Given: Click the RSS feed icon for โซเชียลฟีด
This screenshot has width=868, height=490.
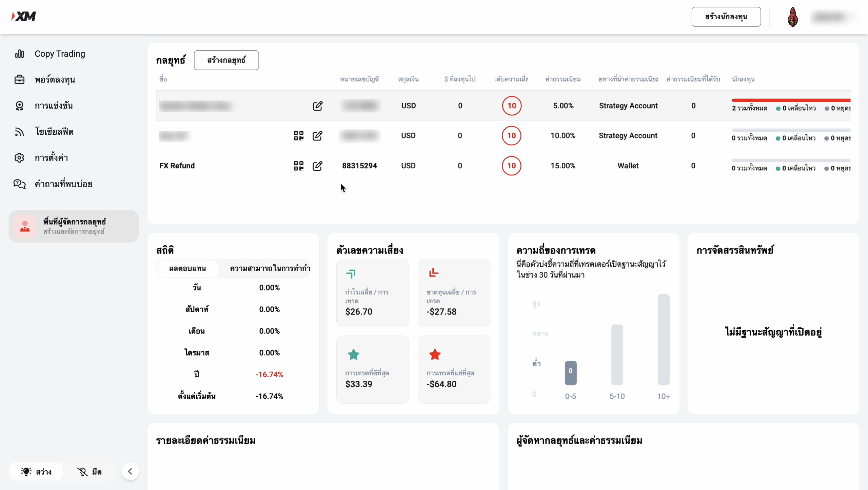Looking at the screenshot, I should tap(19, 132).
